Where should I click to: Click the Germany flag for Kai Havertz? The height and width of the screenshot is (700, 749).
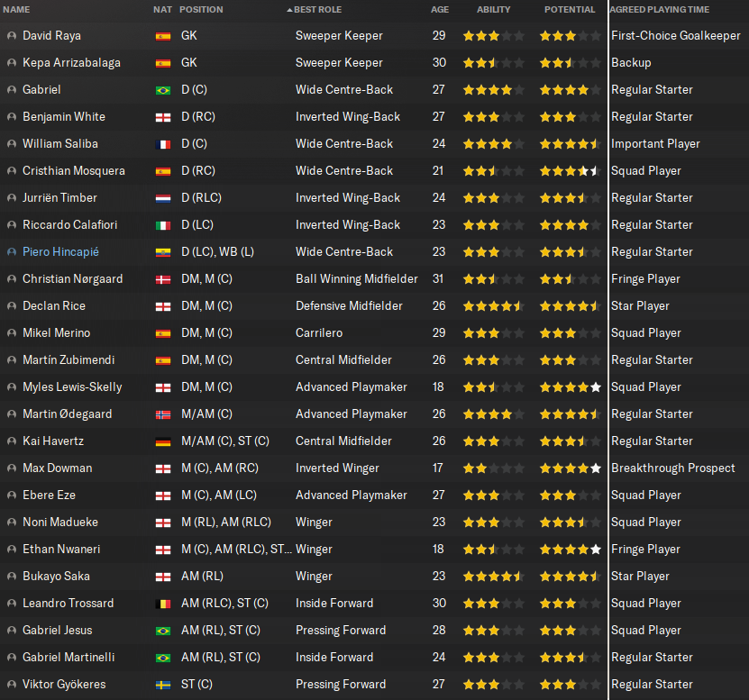click(x=163, y=441)
